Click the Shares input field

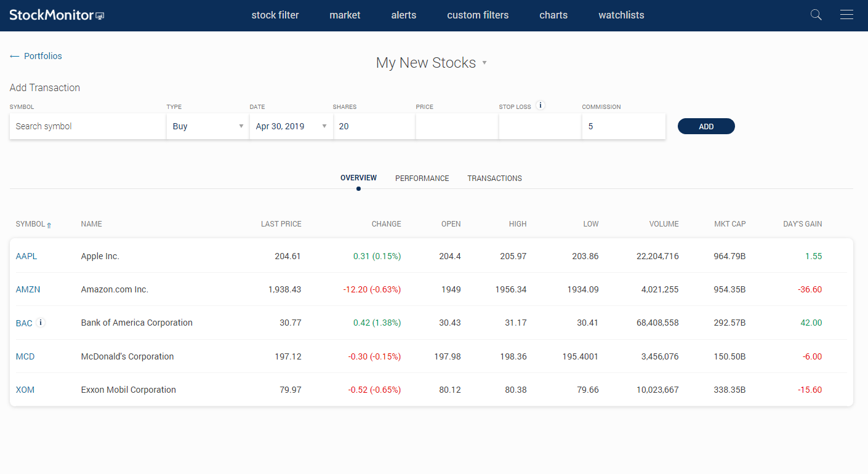tap(374, 126)
